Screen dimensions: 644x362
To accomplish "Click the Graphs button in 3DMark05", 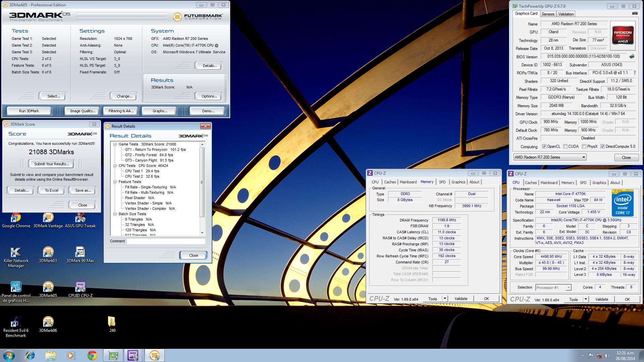I will 160,111.
